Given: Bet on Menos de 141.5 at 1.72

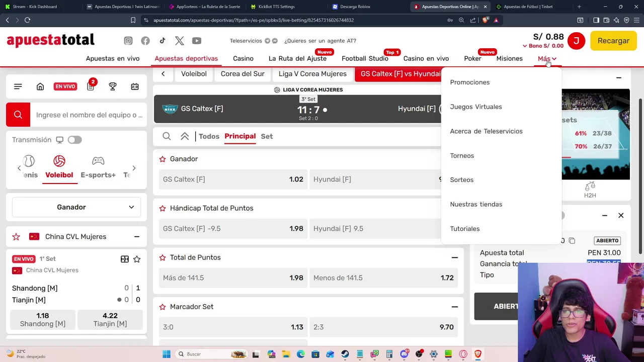Looking at the screenshot, I should pos(383,278).
